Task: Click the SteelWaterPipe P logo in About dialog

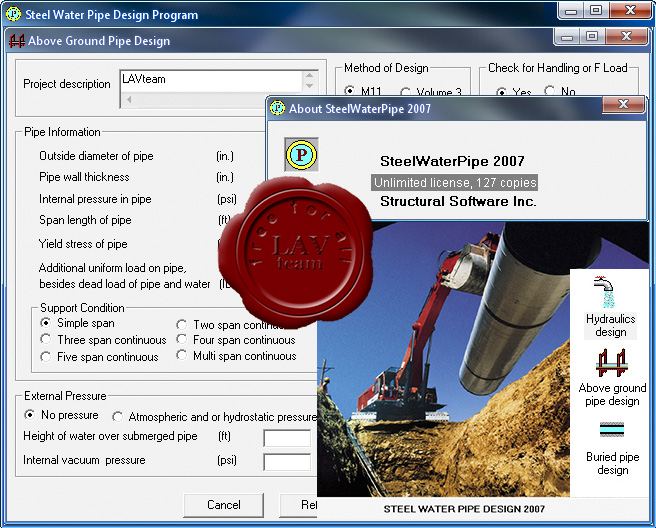Action: pyautogui.click(x=301, y=155)
